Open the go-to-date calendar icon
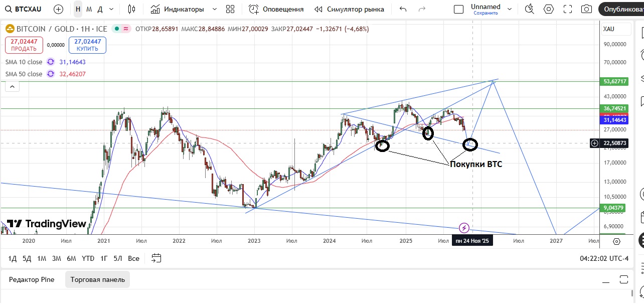The height and width of the screenshot is (307, 644). (x=156, y=258)
